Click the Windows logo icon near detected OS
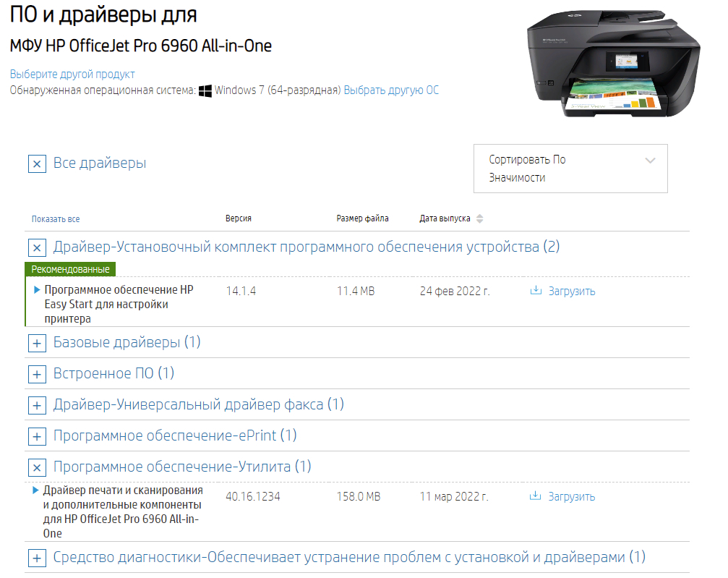This screenshot has height=578, width=728. [205, 91]
